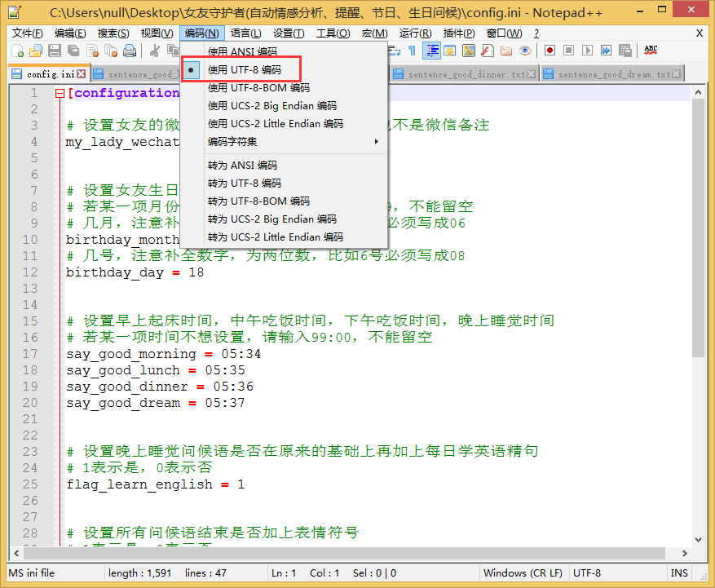Select the 使用 UTF-8 编码 option
Viewport: 715px width, 588px height.
[244, 69]
